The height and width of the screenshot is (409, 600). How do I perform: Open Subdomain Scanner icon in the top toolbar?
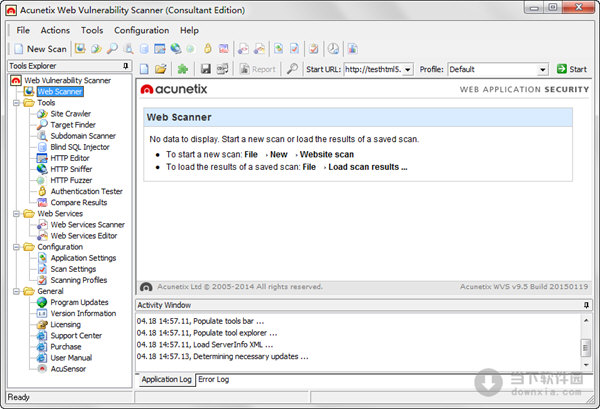point(129,49)
